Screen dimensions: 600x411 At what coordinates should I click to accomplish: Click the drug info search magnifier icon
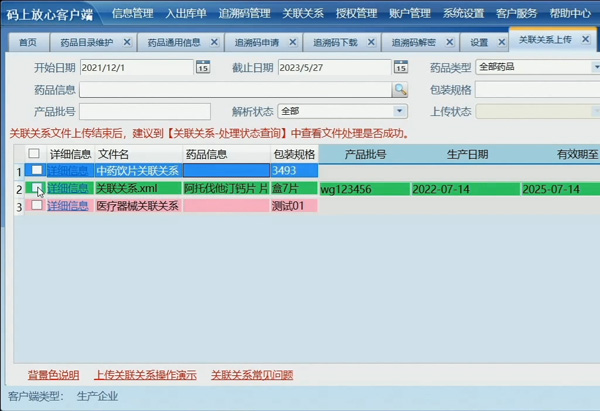click(x=400, y=89)
